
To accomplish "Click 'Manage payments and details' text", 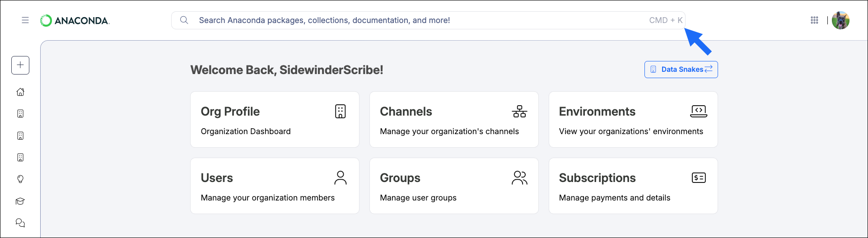I will (615, 198).
